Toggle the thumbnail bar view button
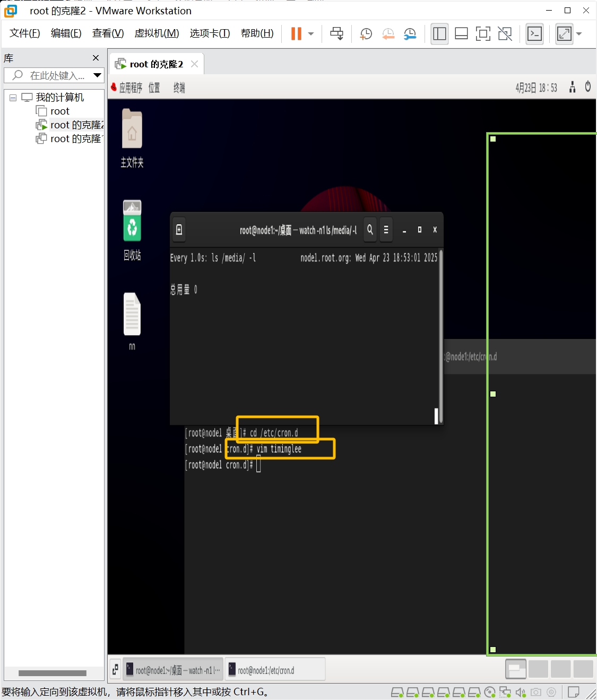597x700 pixels. (x=462, y=34)
